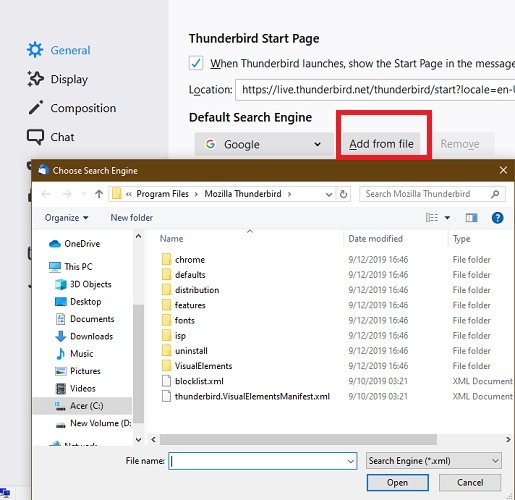Click the start page Location URL field
The image size is (515, 500).
(375, 90)
